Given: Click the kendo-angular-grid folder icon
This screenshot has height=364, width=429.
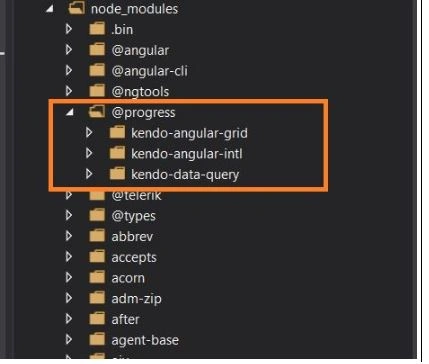Looking at the screenshot, I should [117, 132].
